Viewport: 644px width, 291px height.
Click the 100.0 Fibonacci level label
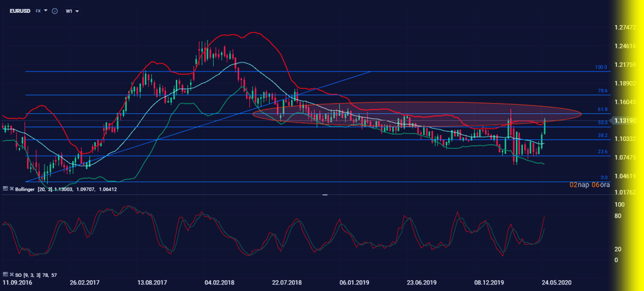(601, 67)
